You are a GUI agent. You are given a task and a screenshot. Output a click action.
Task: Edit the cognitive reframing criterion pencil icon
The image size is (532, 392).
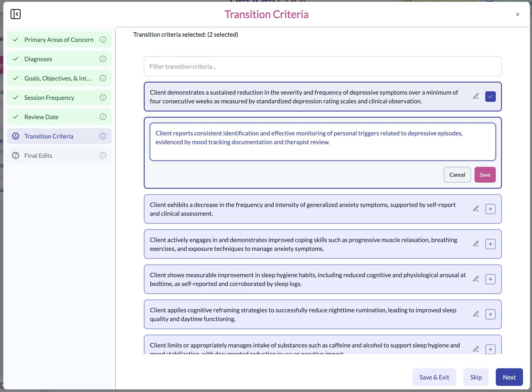pyautogui.click(x=476, y=314)
